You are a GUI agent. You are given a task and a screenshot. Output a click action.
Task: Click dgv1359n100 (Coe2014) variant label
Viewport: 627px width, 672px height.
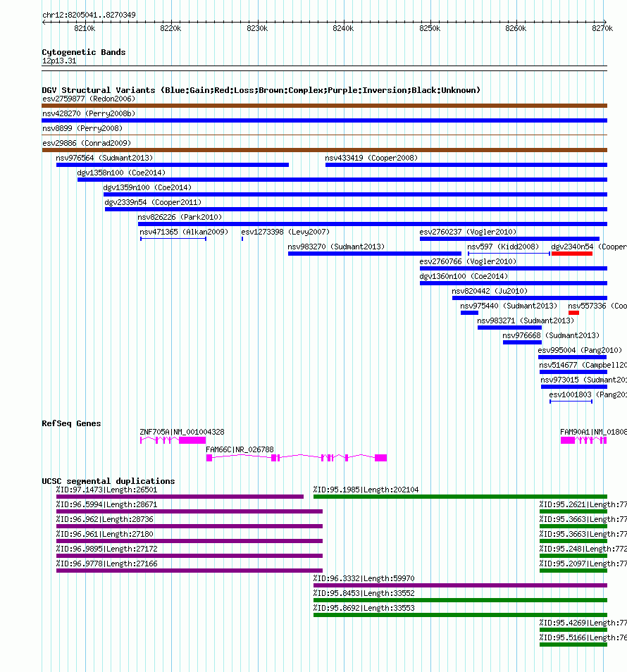(147, 187)
